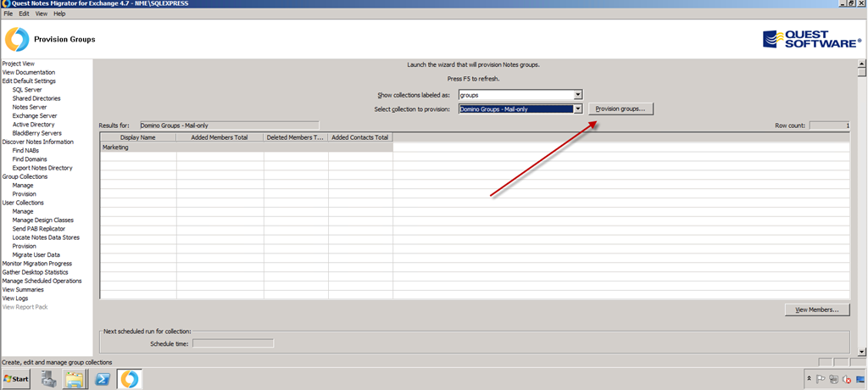Screen dimensions: 868x390
Task: Click the 'Results for' field
Action: (x=229, y=125)
